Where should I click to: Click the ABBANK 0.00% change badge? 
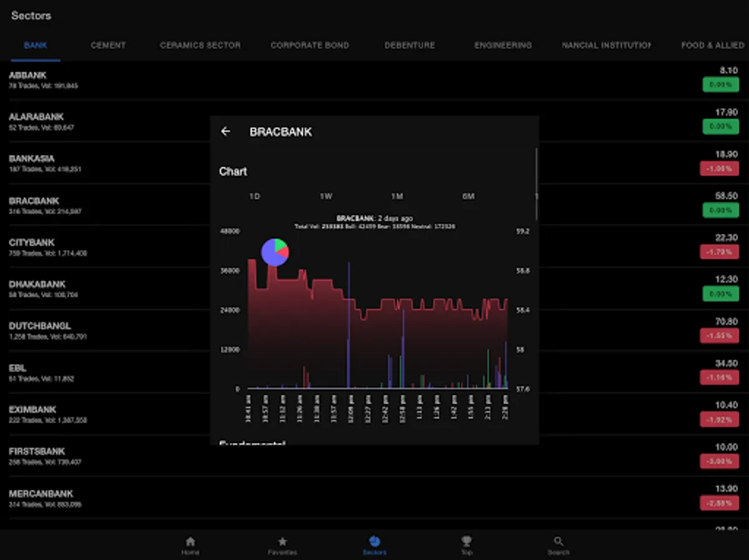pyautogui.click(x=720, y=85)
